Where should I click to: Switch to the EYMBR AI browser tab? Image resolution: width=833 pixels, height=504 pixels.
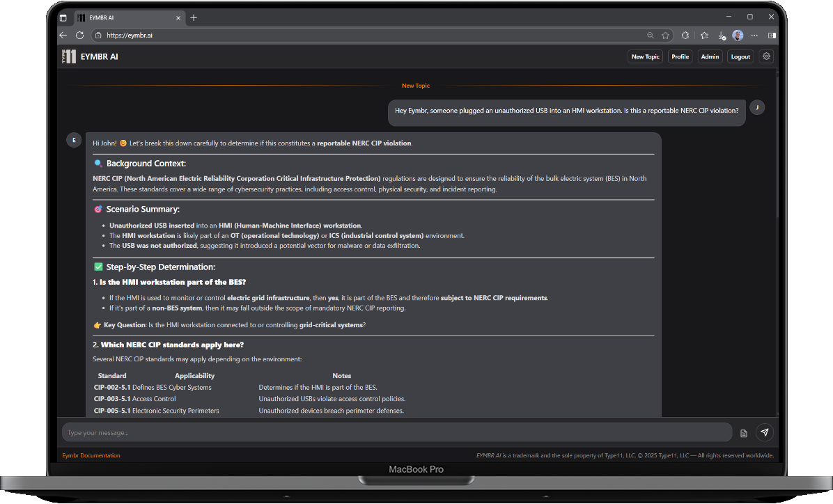click(129, 17)
